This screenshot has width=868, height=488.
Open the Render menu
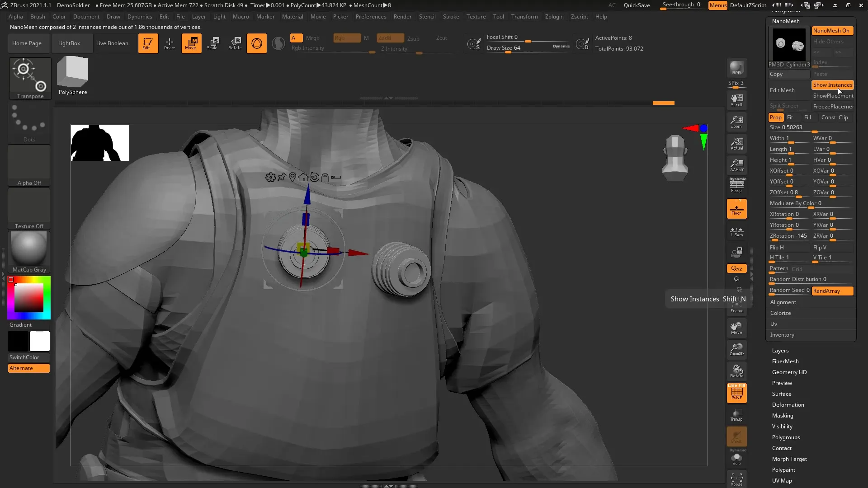click(402, 17)
